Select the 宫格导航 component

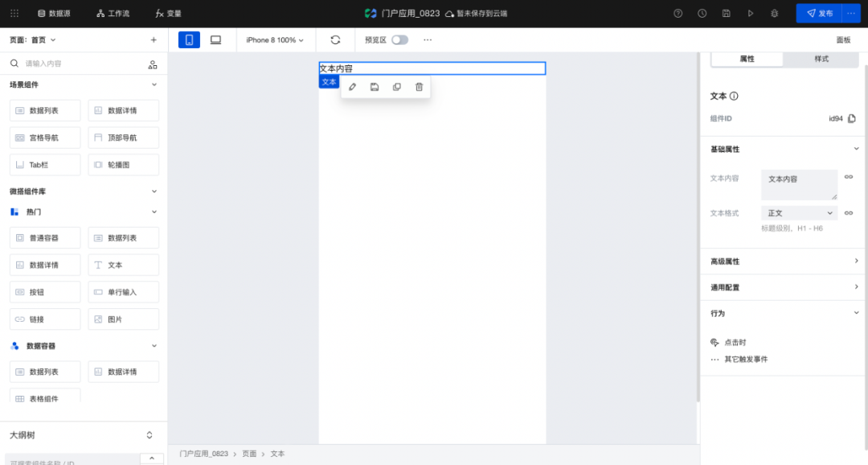45,138
